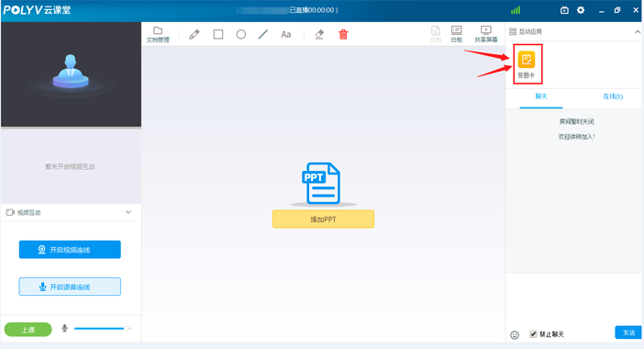Open the emoji picker in chat
Image resolution: width=644 pixels, height=349 pixels.
point(515,334)
